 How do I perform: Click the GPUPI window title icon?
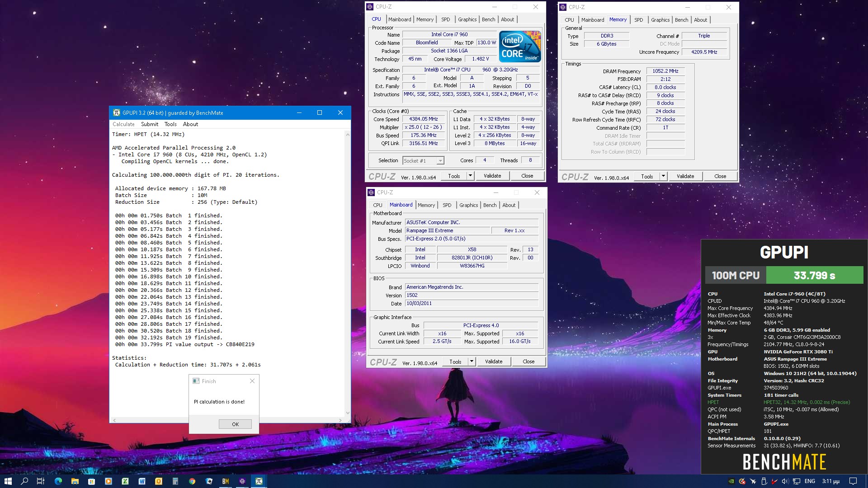click(117, 113)
